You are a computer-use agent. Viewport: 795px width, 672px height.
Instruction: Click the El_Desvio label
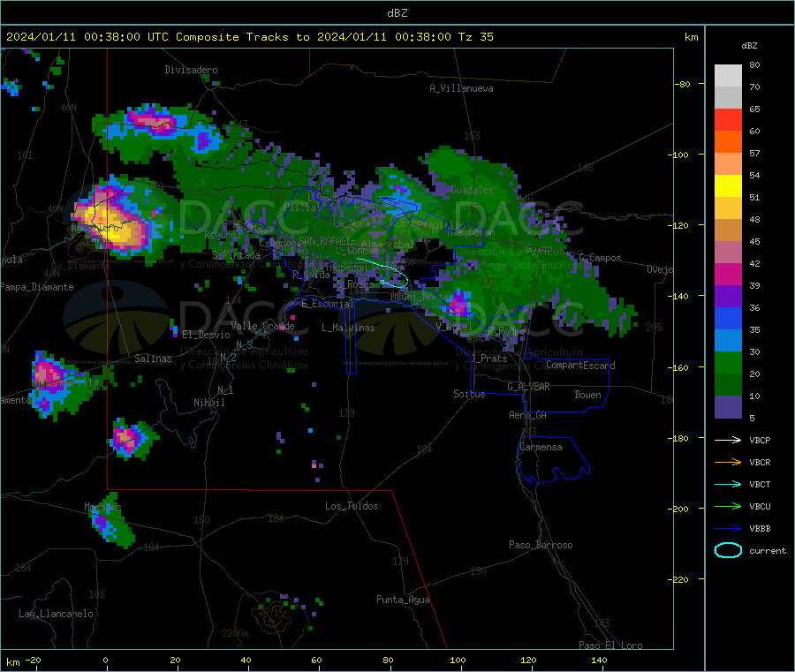pyautogui.click(x=206, y=335)
